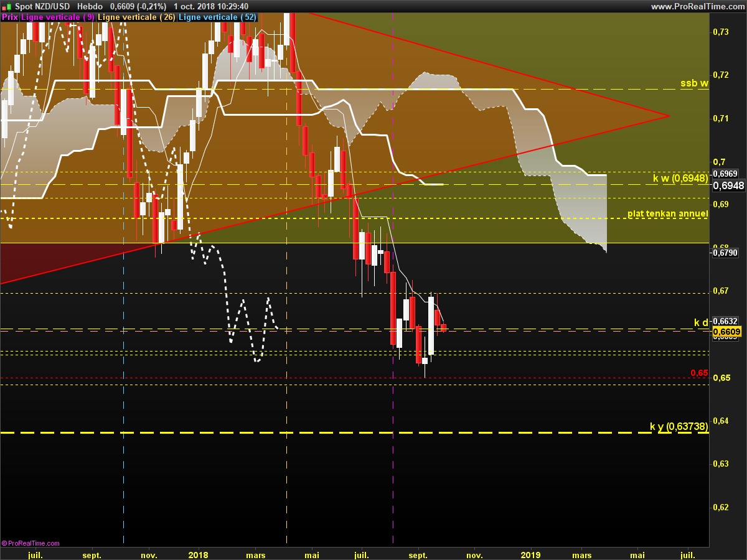Click the 'k d' annotation label

pyautogui.click(x=702, y=322)
